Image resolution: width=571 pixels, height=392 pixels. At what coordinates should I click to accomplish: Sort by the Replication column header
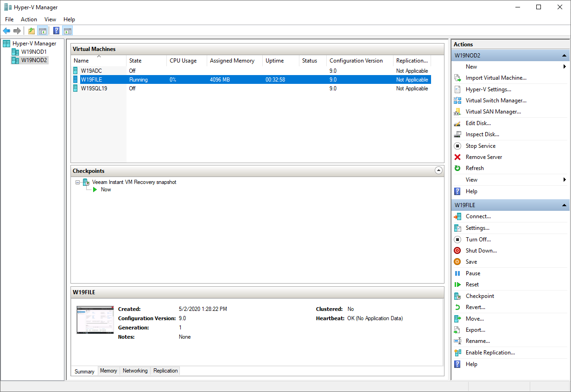coord(412,61)
